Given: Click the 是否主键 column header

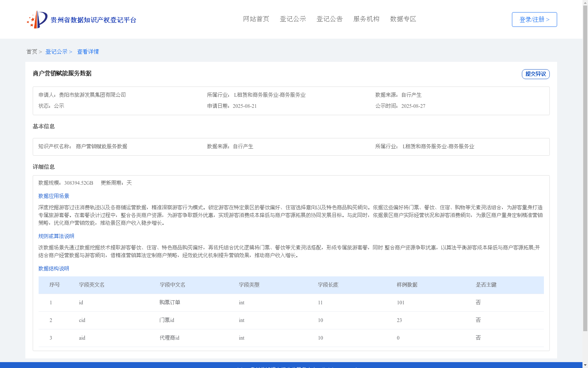Looking at the screenshot, I should point(486,285).
